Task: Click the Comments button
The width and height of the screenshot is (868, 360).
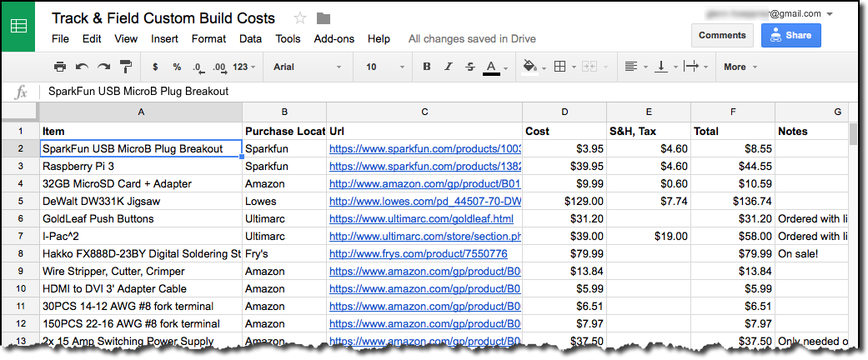Action: [722, 35]
